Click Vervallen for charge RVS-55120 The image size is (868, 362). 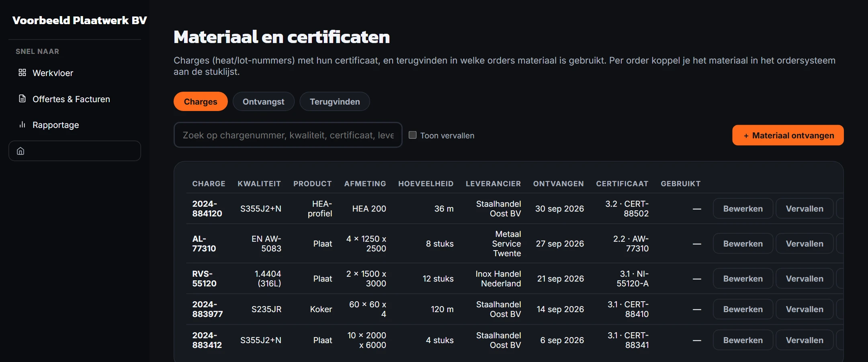point(804,279)
